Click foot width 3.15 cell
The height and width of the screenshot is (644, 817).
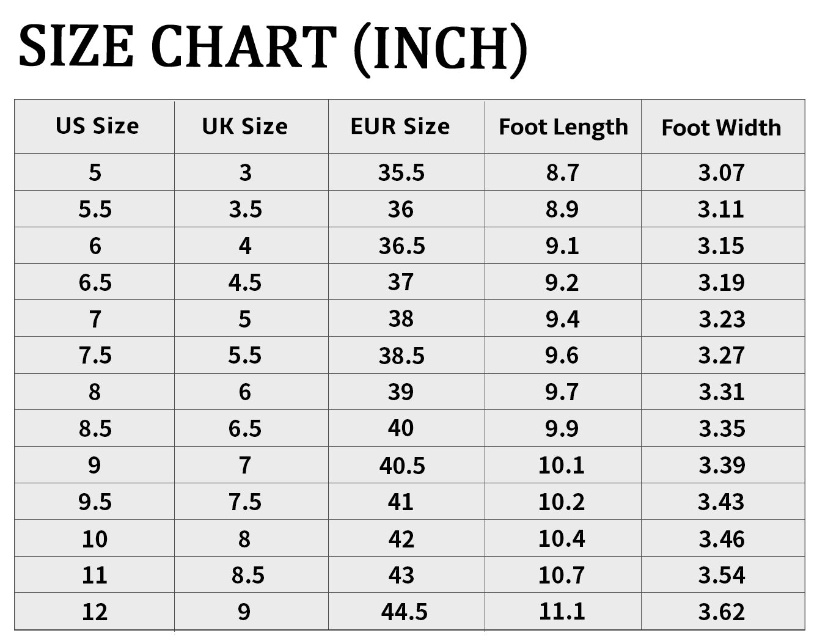[x=721, y=246]
